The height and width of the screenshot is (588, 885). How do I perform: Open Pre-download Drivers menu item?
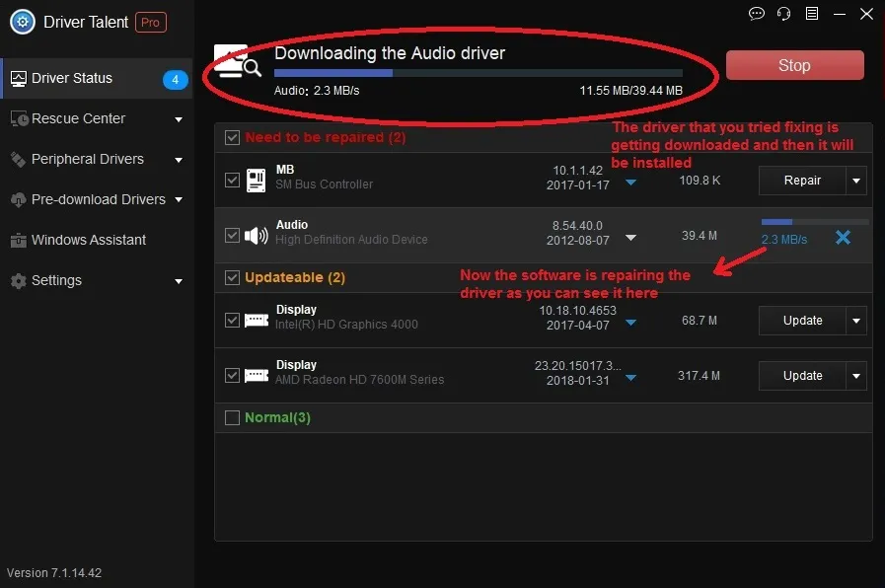tap(96, 199)
